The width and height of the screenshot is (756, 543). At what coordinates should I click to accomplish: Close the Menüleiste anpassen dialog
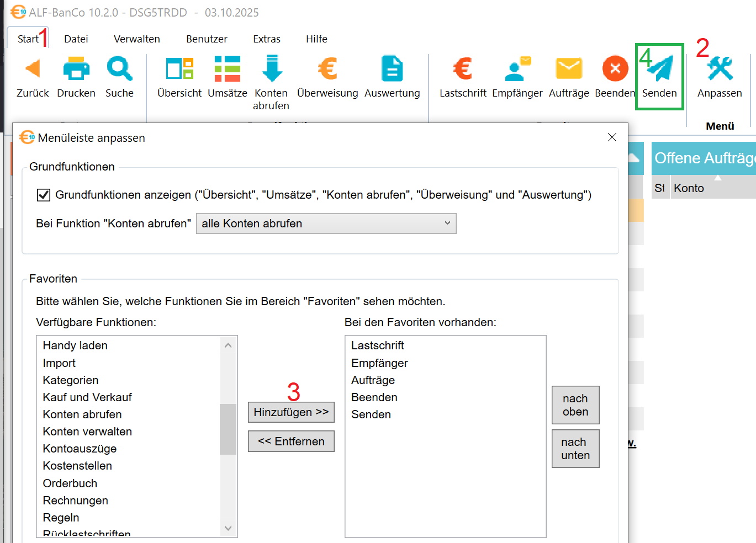tap(612, 137)
